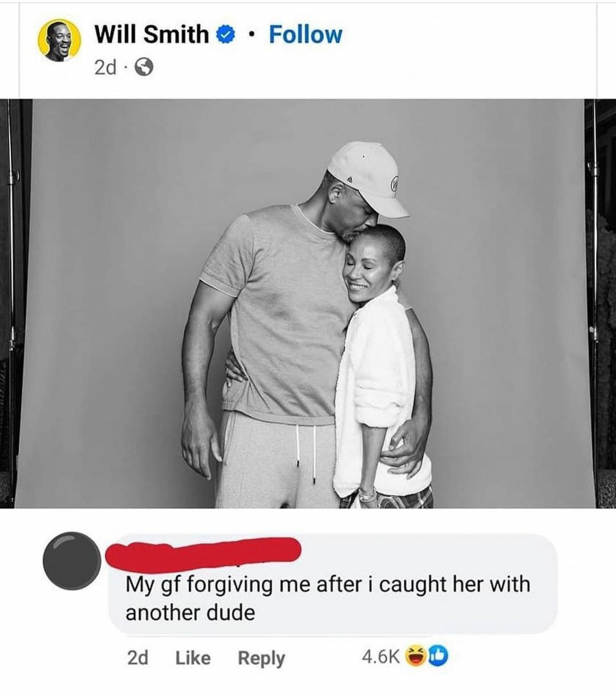Click the comment's 2d timestamp

pos(137,658)
